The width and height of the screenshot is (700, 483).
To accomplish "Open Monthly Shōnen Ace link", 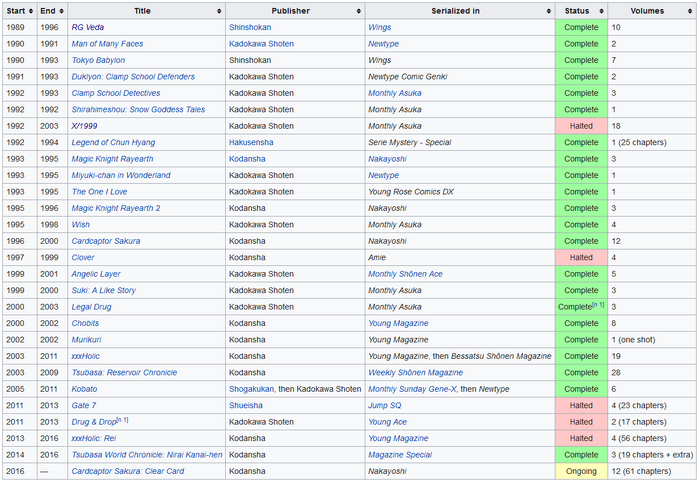I will point(405,274).
